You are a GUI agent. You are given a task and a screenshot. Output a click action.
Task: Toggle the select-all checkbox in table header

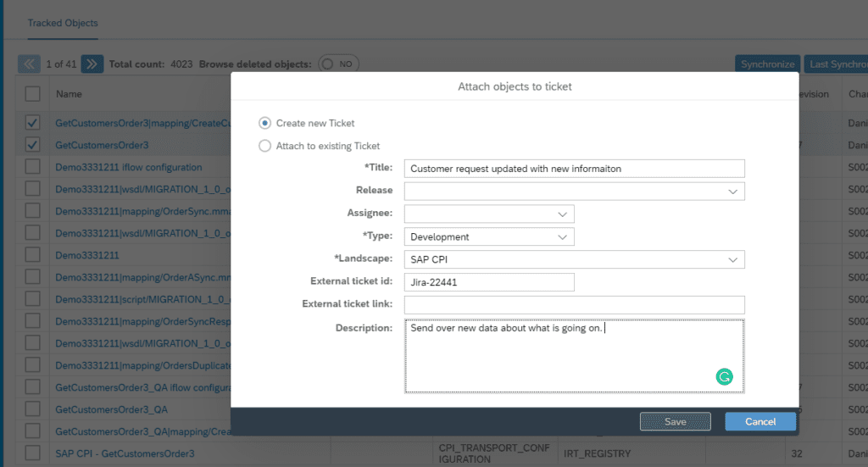(x=33, y=94)
